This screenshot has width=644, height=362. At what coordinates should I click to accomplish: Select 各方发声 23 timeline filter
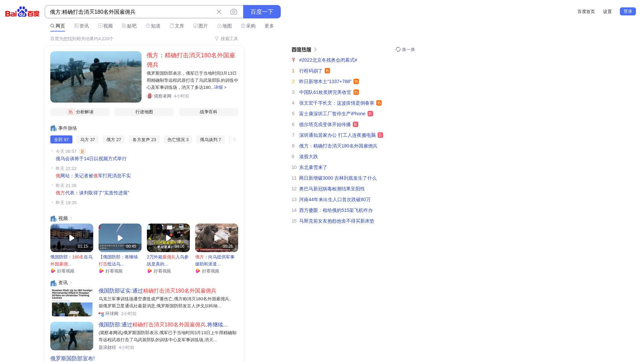pyautogui.click(x=144, y=139)
